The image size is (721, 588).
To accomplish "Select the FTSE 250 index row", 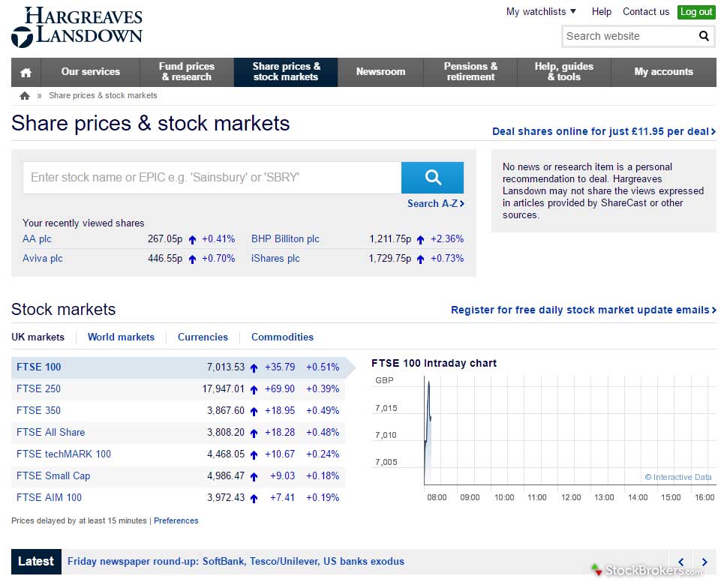I will click(178, 389).
